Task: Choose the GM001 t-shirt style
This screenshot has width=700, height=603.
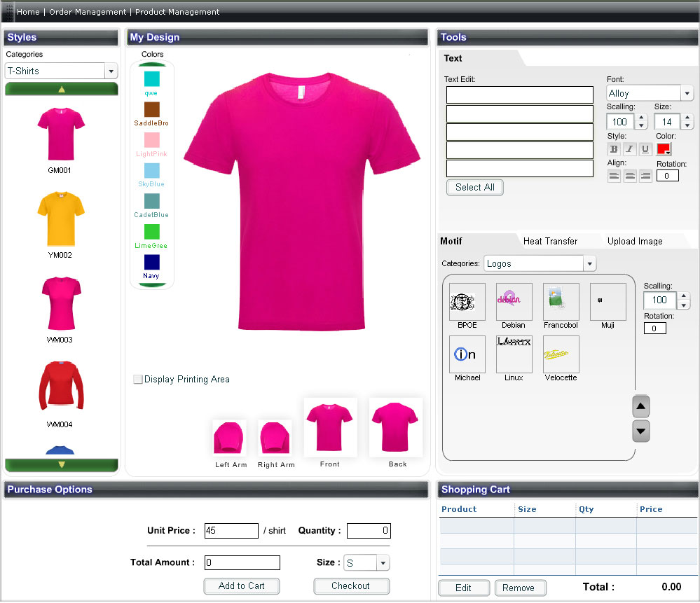Action: pos(61,134)
